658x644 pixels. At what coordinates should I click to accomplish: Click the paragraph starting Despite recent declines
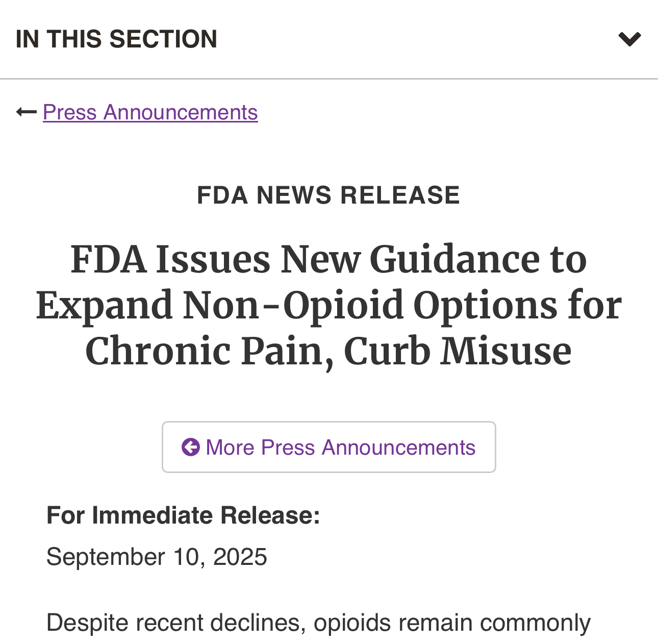(319, 623)
